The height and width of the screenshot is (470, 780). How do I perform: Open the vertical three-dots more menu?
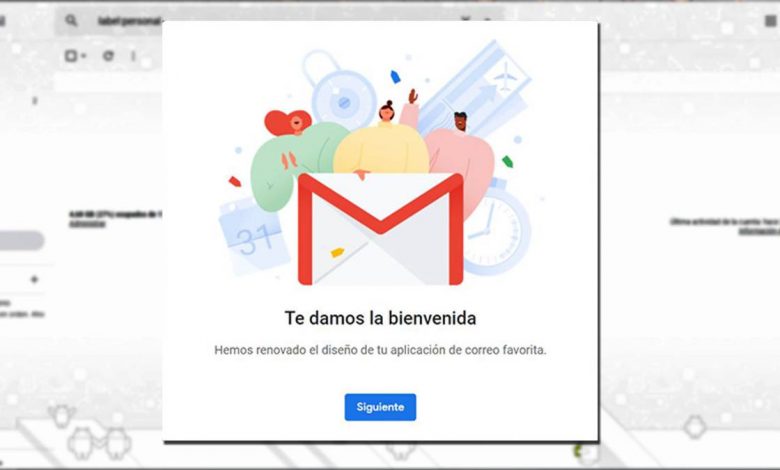[133, 56]
